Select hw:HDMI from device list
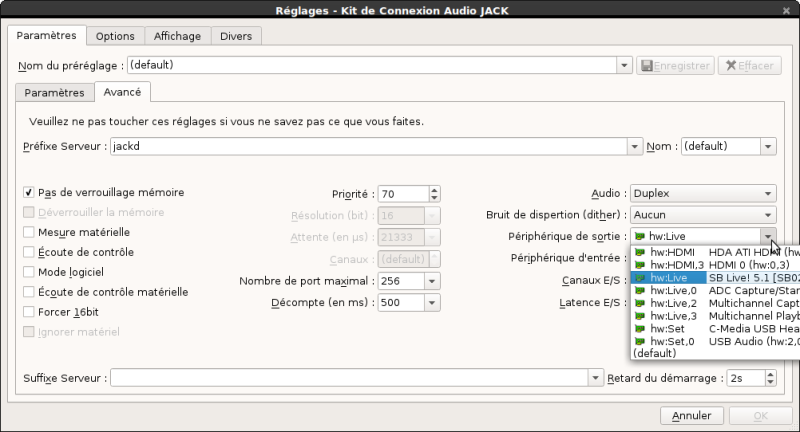Image resolution: width=800 pixels, height=432 pixels. (x=716, y=252)
